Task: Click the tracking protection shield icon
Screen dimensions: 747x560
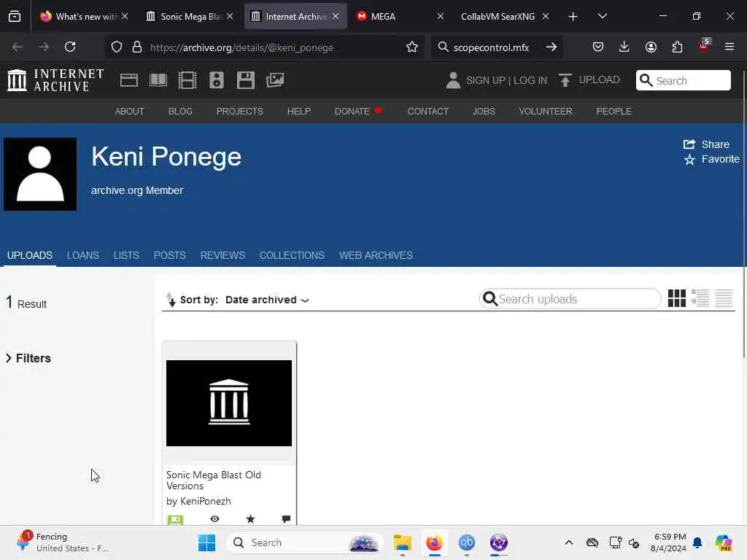Action: (117, 47)
